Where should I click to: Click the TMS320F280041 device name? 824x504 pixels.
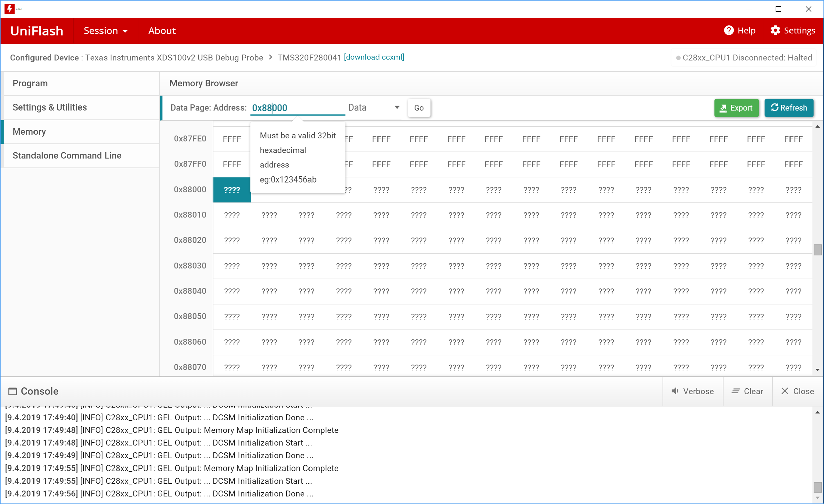[x=309, y=58]
